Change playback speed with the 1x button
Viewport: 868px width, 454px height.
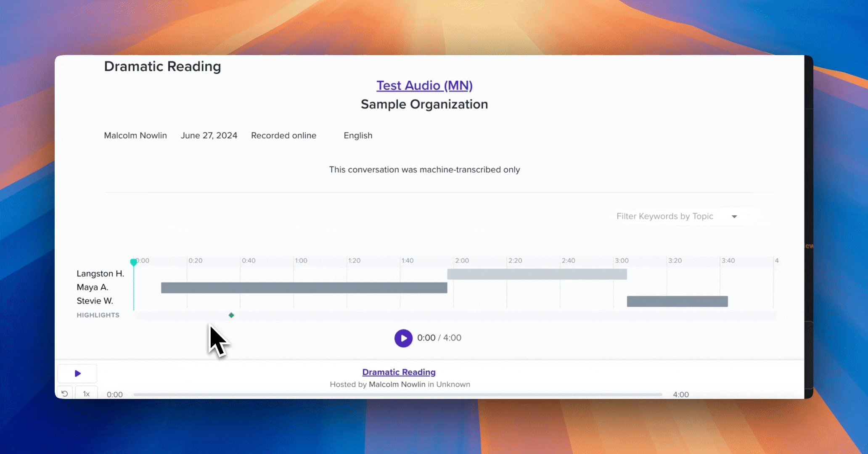86,393
